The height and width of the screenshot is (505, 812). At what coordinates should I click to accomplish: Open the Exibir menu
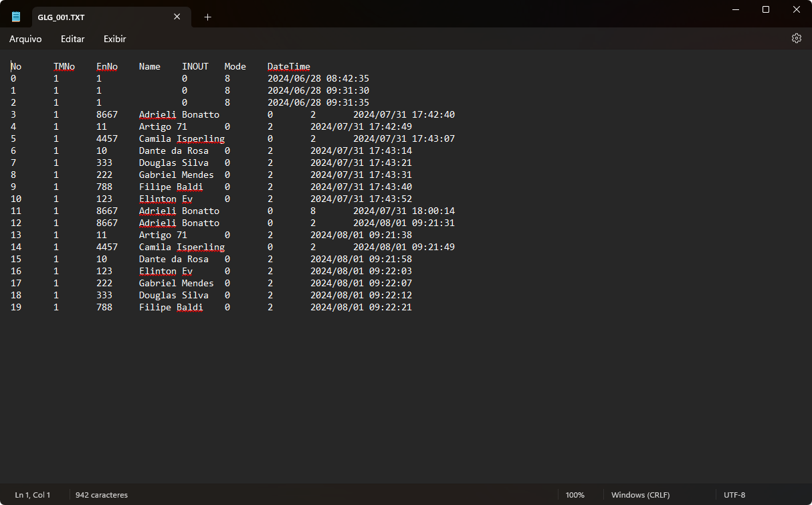114,39
